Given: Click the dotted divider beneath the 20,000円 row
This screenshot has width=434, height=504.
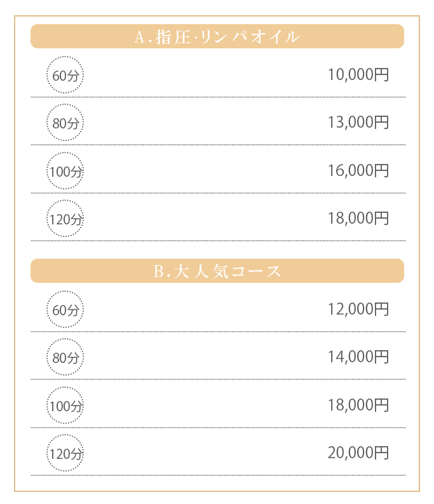Looking at the screenshot, I should 217,475.
